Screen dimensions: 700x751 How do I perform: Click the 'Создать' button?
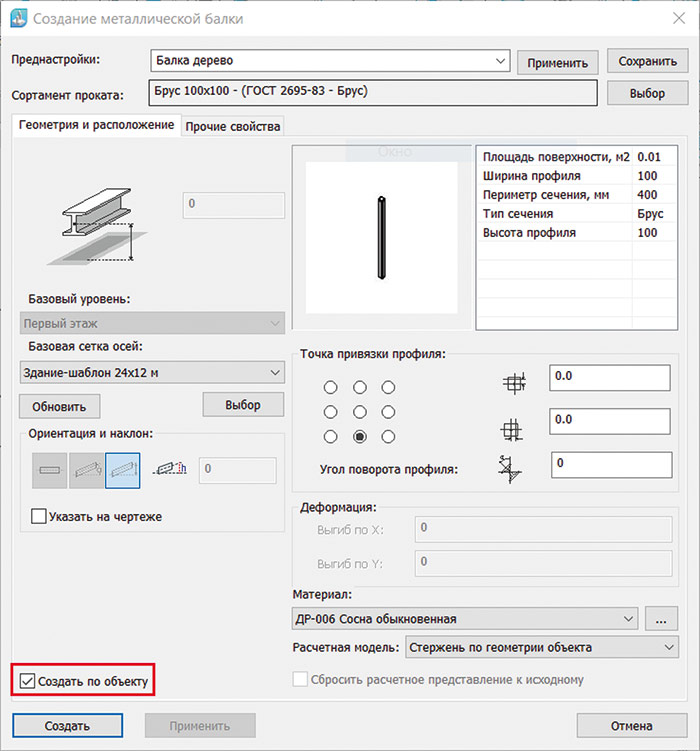click(68, 726)
